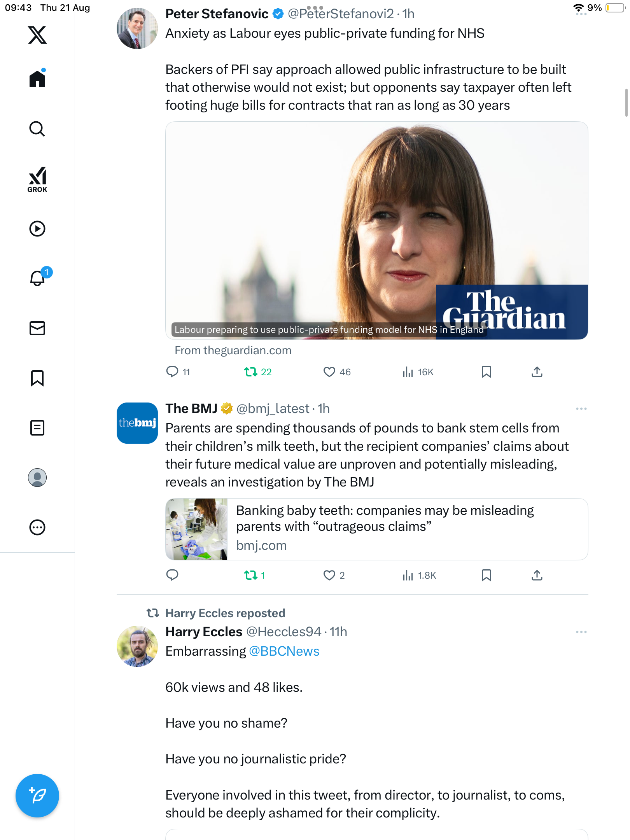Follow the @BBCNews mention link

pyautogui.click(x=284, y=651)
